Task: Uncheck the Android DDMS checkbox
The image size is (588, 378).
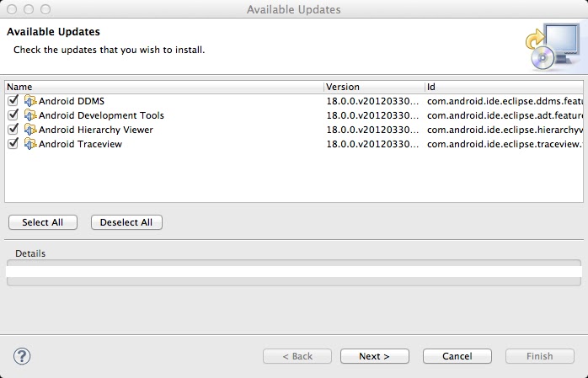Action: (x=13, y=101)
